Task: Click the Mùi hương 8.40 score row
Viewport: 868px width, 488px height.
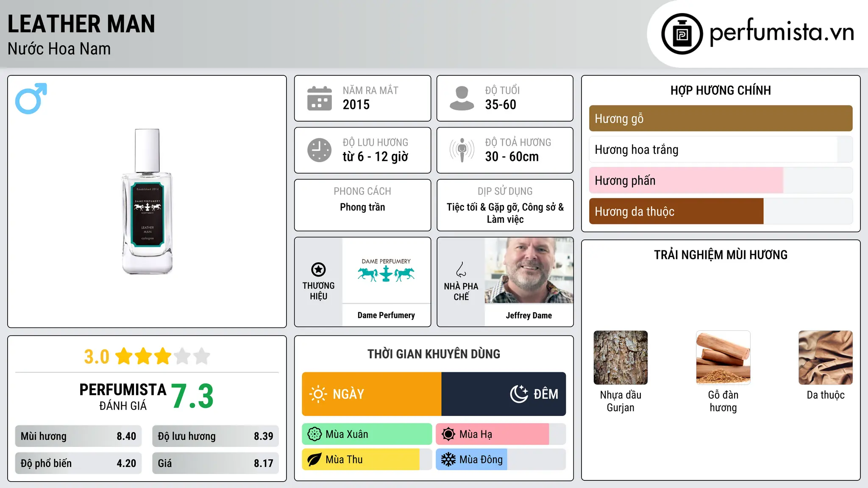Action: [78, 436]
